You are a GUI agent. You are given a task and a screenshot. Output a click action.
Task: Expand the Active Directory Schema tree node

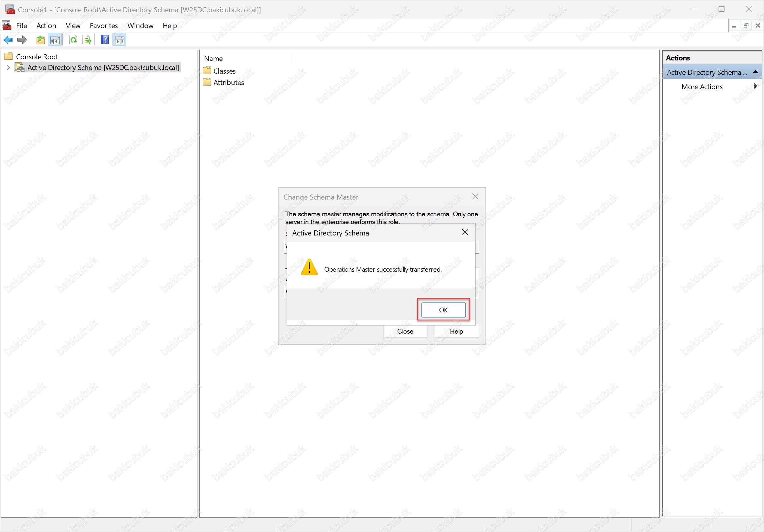tap(8, 68)
